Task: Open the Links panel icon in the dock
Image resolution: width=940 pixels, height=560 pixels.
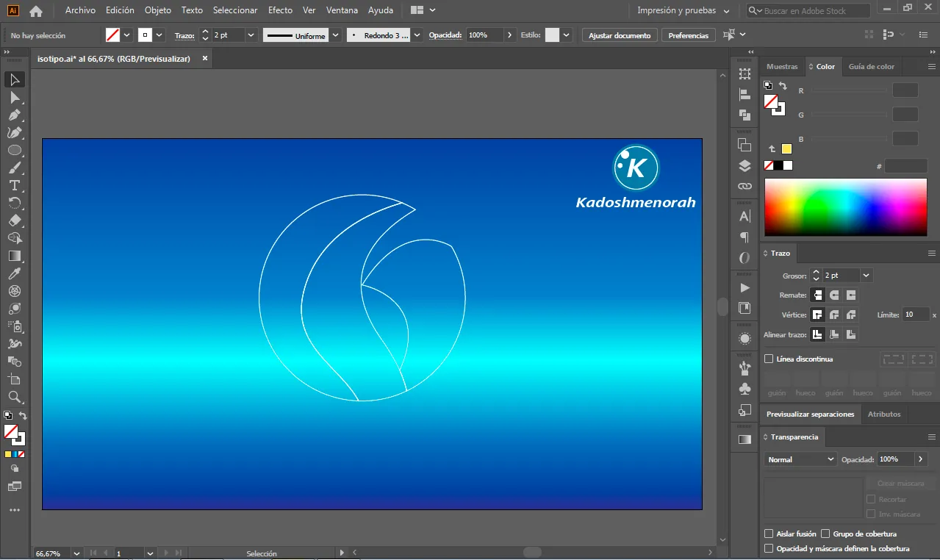Action: point(745,186)
